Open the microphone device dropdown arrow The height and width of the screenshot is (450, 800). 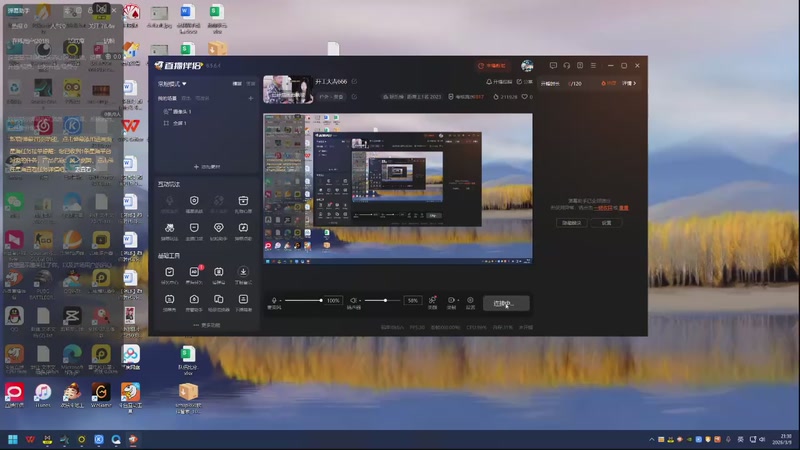(x=280, y=301)
